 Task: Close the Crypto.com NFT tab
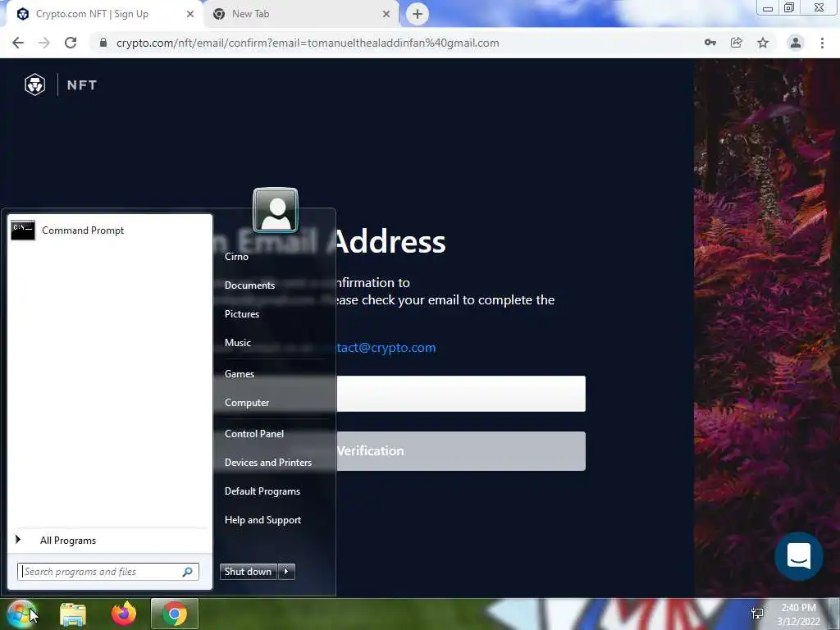(190, 14)
